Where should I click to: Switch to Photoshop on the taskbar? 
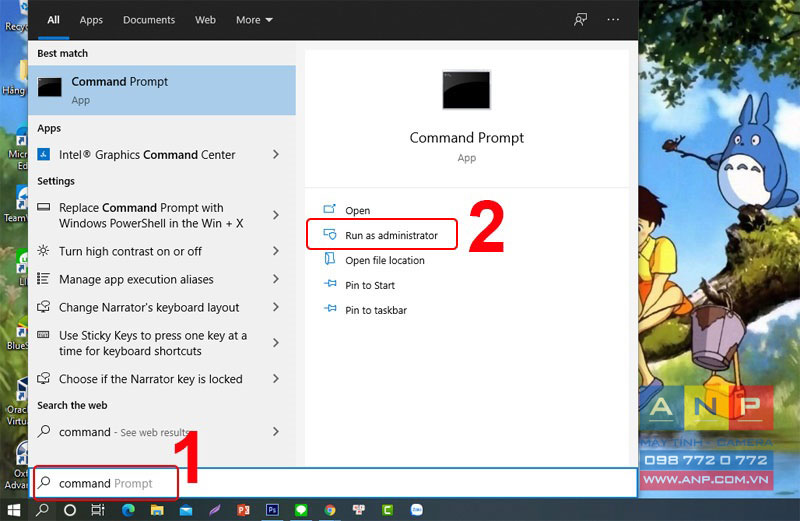point(272,510)
